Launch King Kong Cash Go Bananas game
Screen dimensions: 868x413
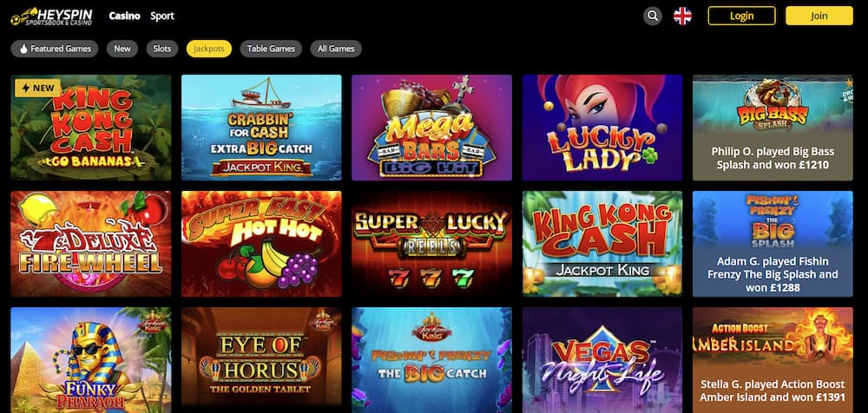click(91, 128)
